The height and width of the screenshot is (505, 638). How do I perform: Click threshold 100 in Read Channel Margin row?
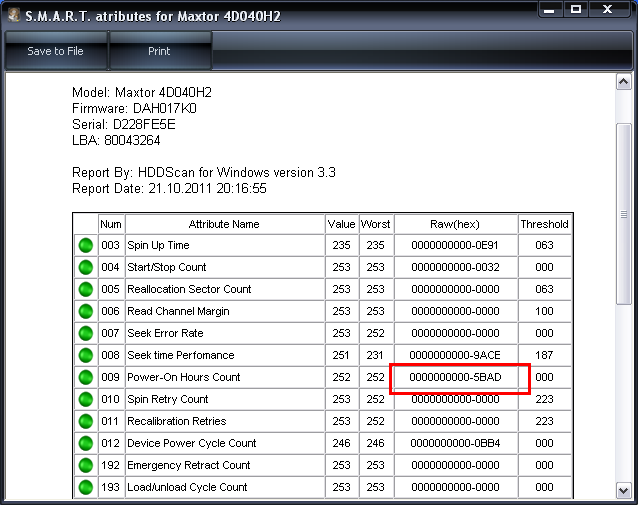pyautogui.click(x=544, y=311)
